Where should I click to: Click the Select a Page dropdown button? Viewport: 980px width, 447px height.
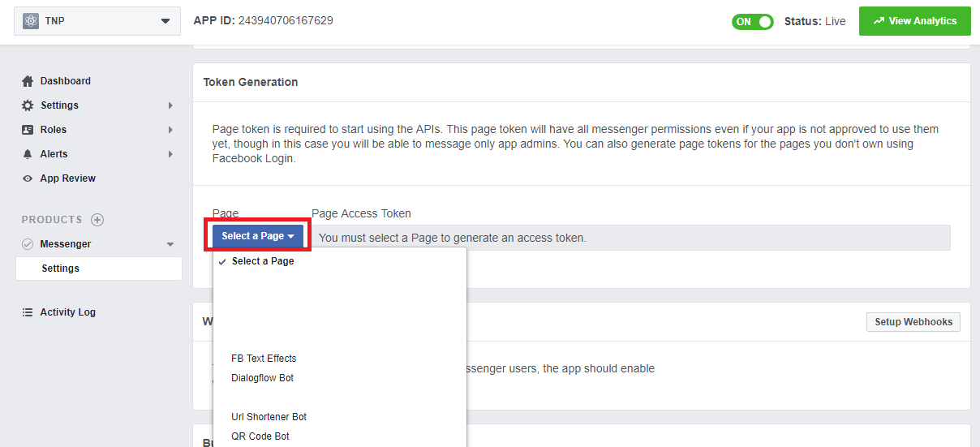[x=258, y=236]
